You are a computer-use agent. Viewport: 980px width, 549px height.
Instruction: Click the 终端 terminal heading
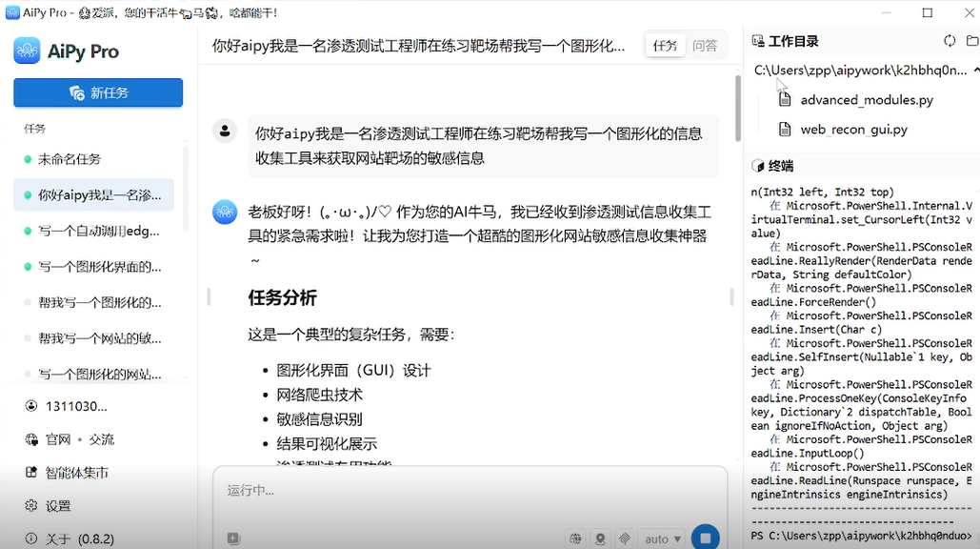point(781,166)
